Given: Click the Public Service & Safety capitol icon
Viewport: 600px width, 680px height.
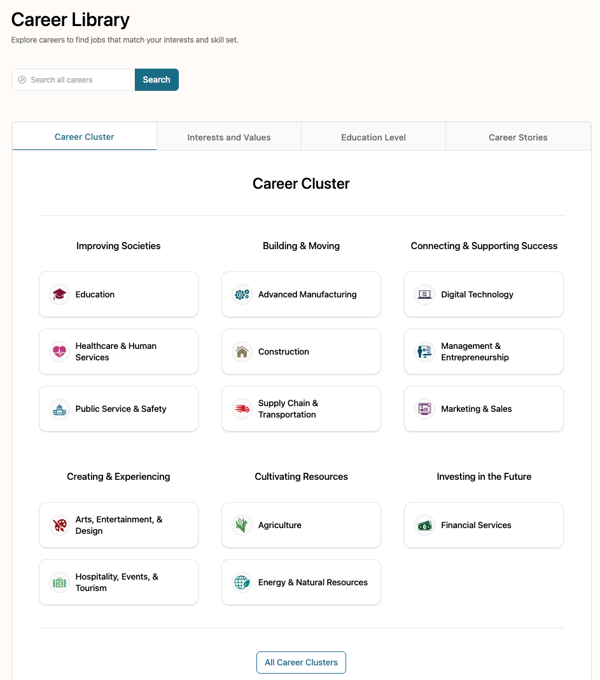Looking at the screenshot, I should click(x=59, y=409).
